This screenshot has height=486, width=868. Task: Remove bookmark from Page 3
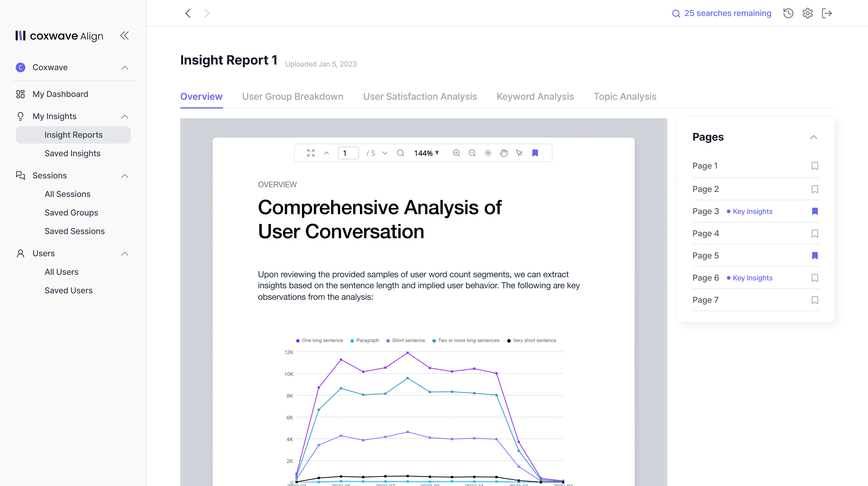(815, 211)
